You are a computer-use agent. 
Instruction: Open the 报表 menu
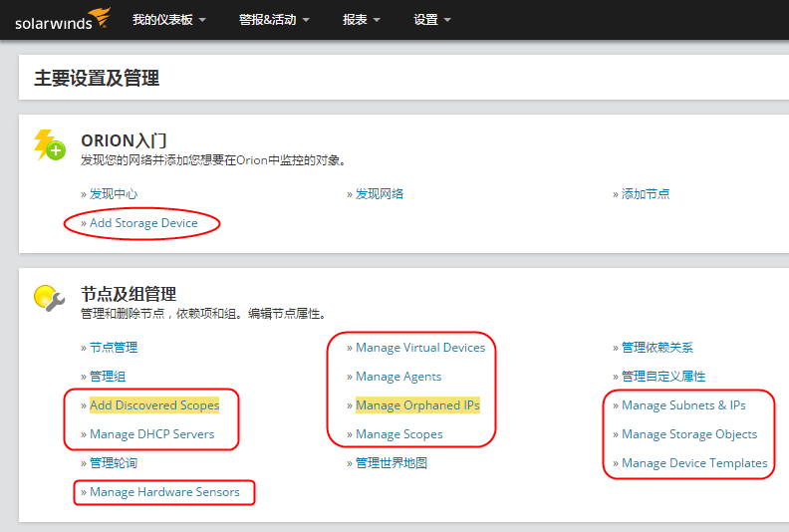[362, 20]
